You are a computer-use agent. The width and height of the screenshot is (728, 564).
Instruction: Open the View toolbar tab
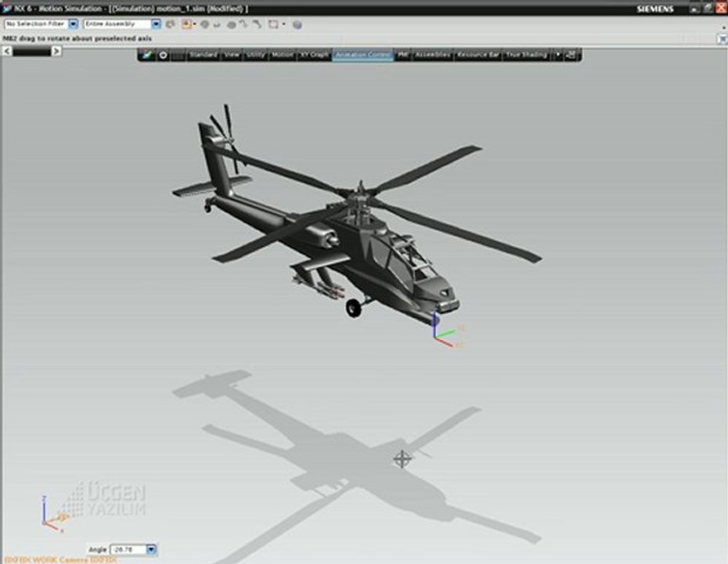231,55
